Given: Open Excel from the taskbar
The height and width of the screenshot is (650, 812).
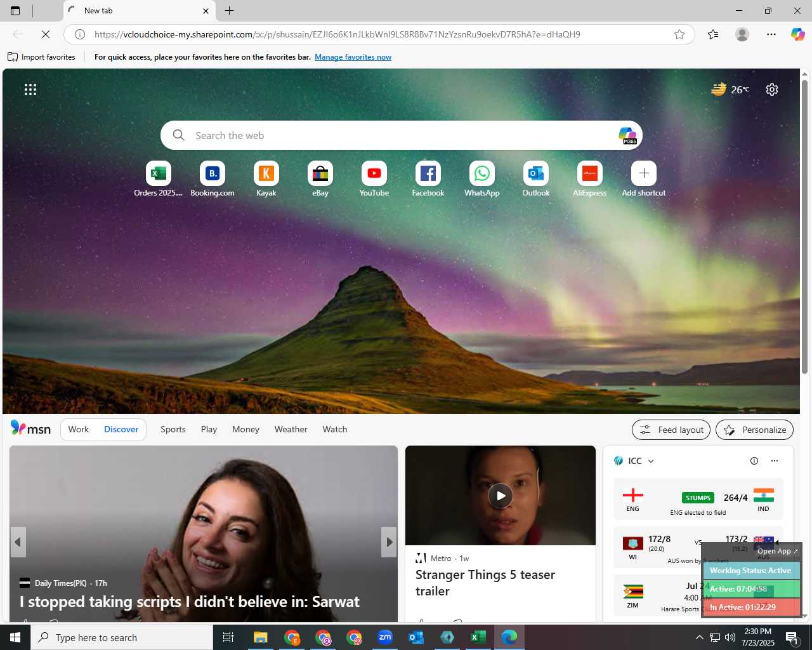Looking at the screenshot, I should pos(478,637).
